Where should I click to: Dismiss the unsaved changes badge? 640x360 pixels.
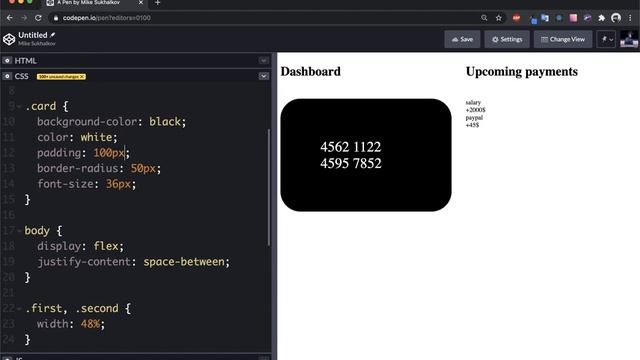pos(82,76)
